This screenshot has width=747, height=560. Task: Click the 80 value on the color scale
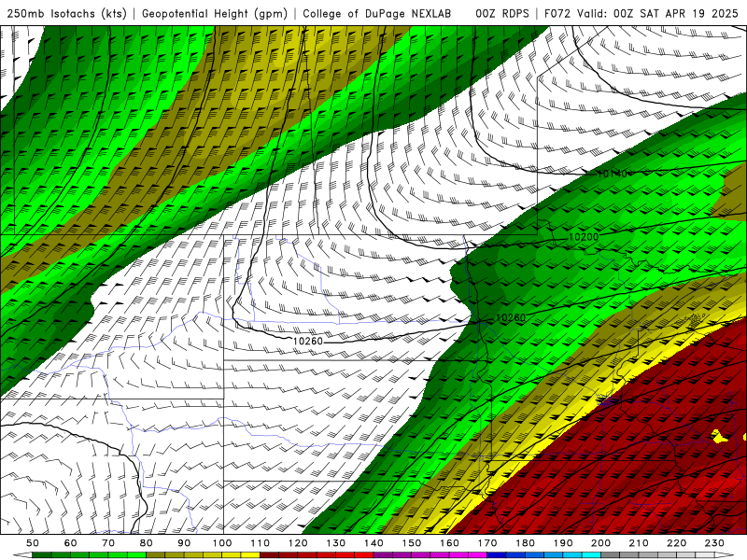point(147,543)
